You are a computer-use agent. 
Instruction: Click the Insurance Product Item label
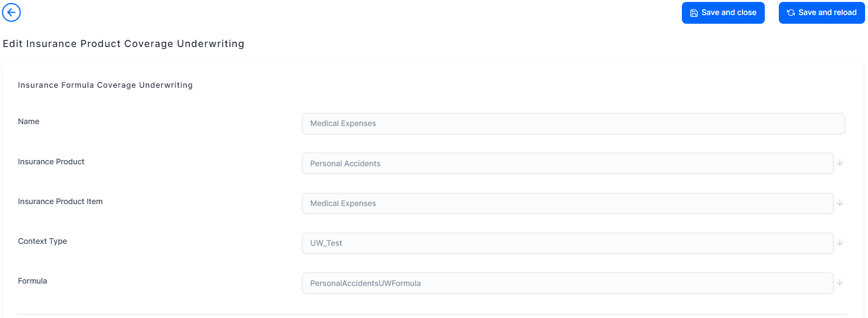[60, 202]
